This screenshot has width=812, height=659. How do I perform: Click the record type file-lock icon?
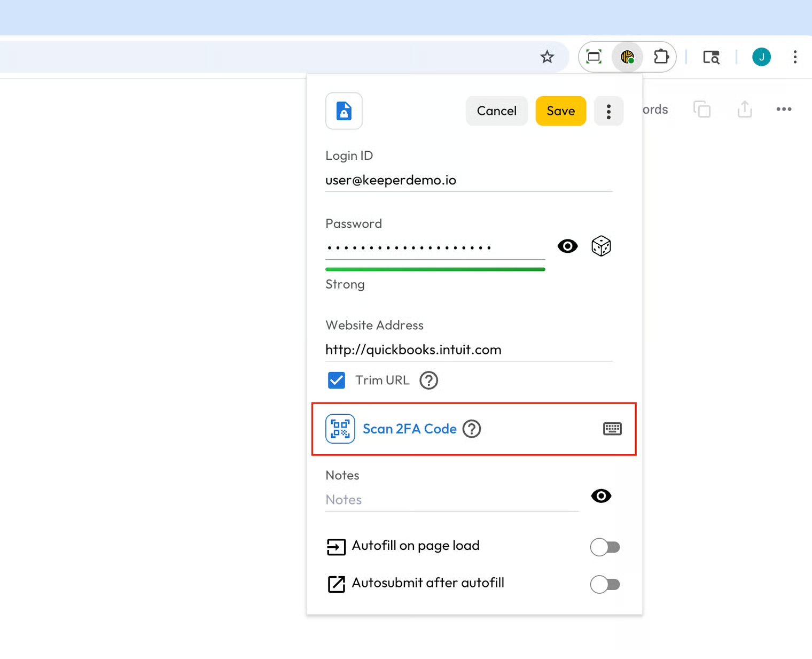tap(344, 111)
